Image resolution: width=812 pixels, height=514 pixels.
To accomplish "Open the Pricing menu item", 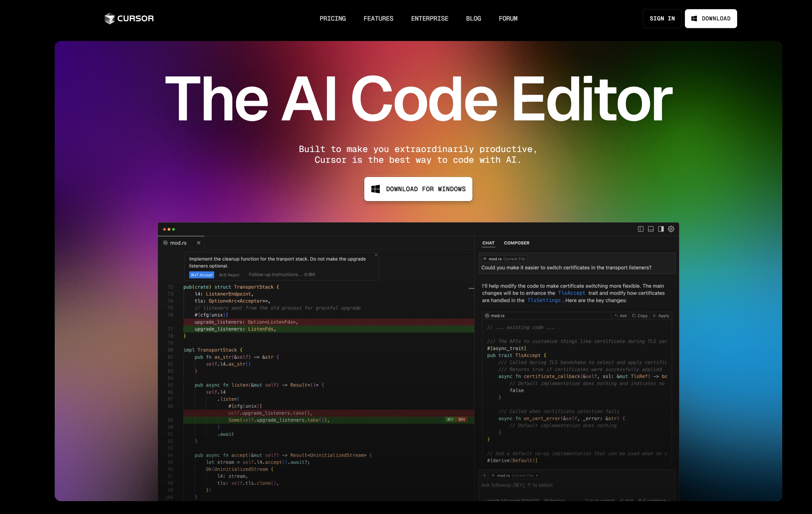I will (x=332, y=19).
